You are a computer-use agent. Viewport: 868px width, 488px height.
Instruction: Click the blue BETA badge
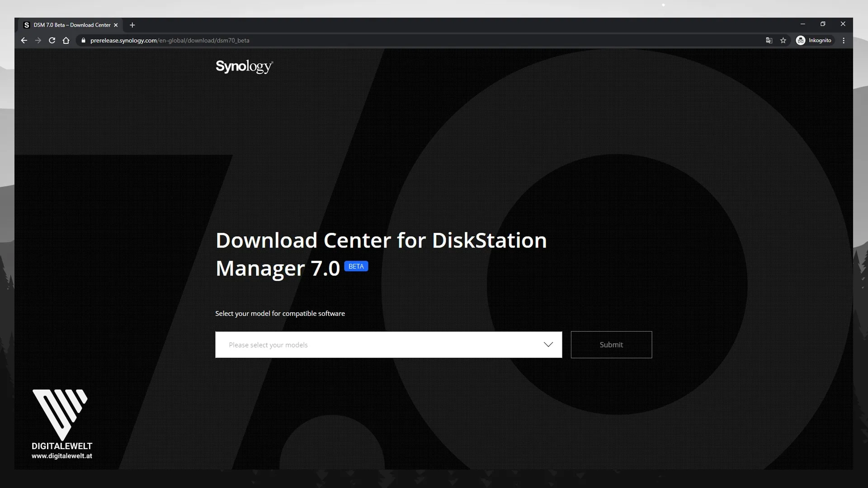[x=356, y=267]
